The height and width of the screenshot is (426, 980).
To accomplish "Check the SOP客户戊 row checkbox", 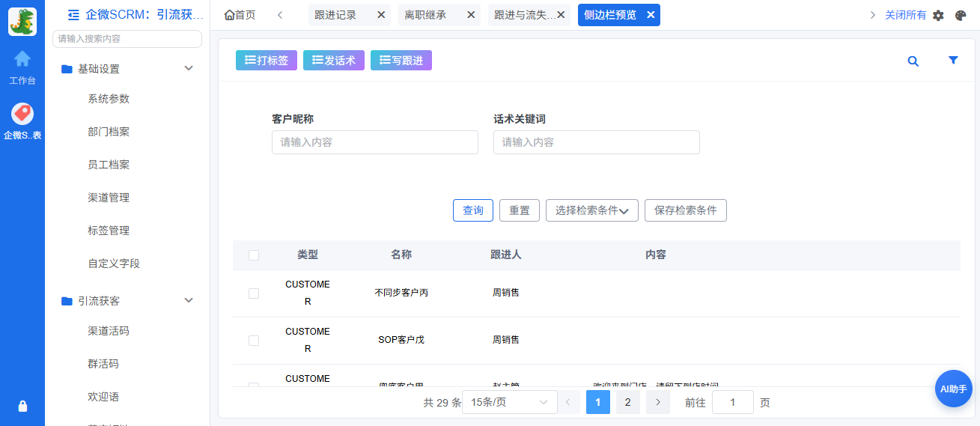I will (x=254, y=341).
